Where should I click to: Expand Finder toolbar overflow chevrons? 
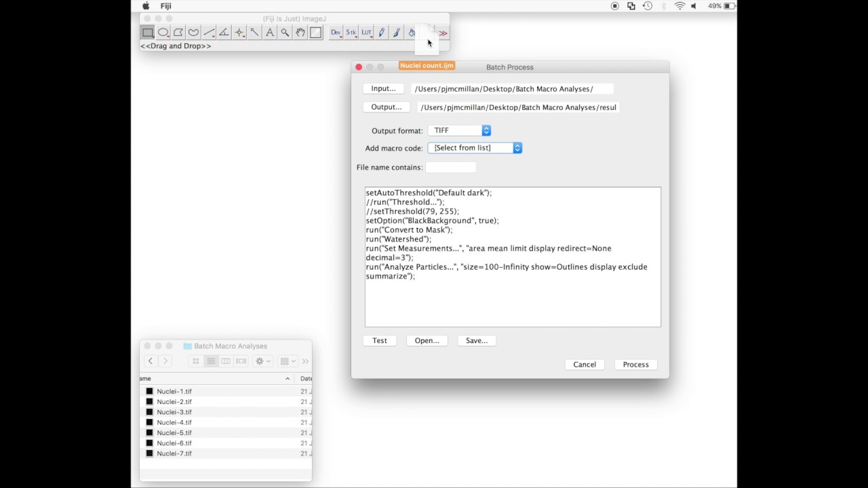click(x=305, y=361)
